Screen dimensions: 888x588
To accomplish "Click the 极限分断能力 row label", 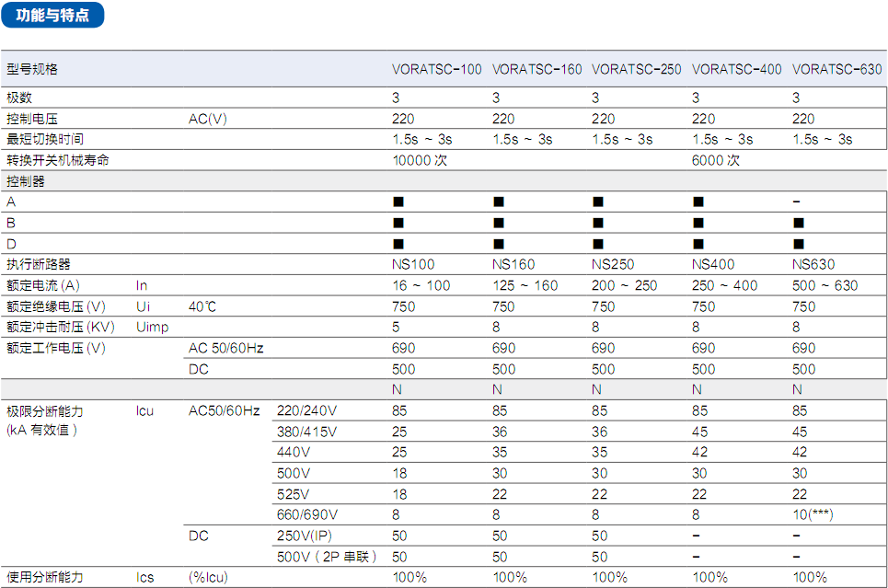I will pyautogui.click(x=45, y=411).
